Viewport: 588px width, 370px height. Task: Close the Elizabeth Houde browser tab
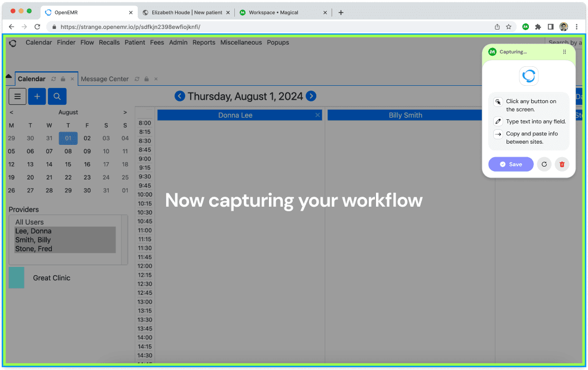tap(228, 12)
